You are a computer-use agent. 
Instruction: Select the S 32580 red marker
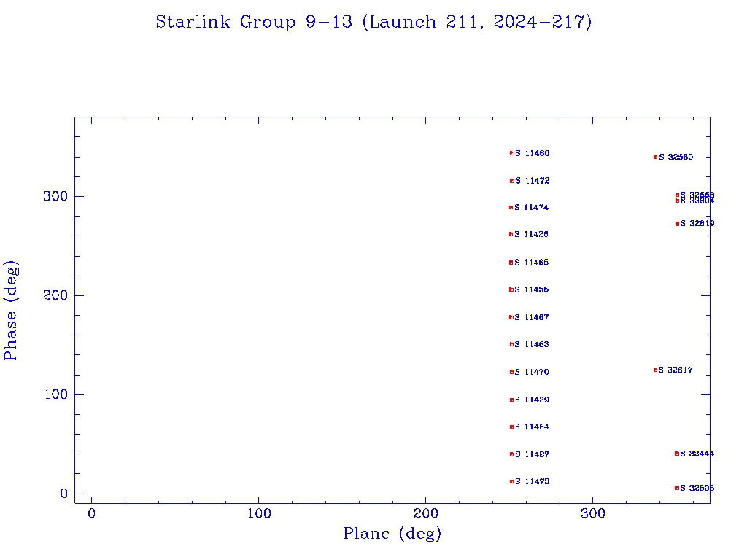click(x=655, y=157)
